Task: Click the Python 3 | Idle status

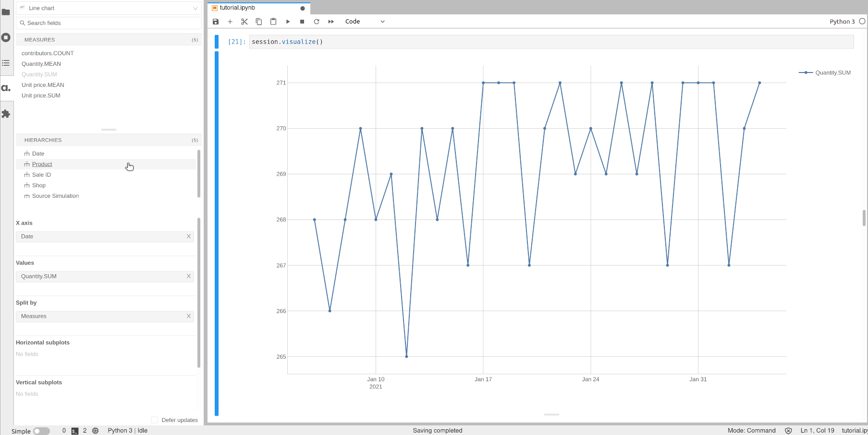Action: point(128,431)
